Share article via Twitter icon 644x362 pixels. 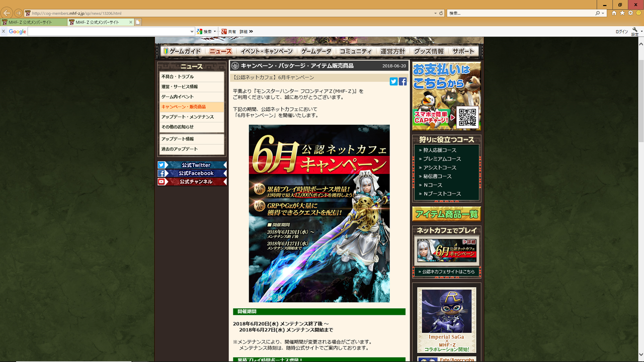tap(394, 81)
